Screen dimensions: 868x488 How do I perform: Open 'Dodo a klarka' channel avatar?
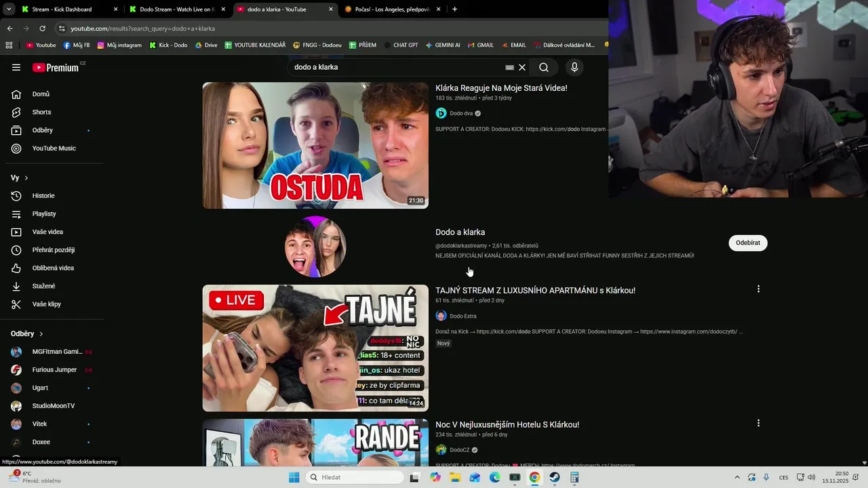pos(315,247)
